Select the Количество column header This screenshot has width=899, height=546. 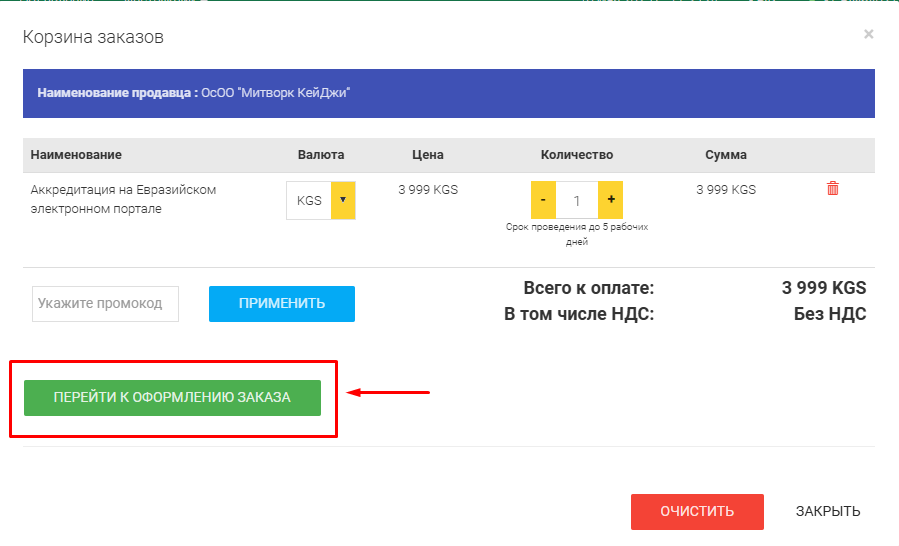pyautogui.click(x=577, y=155)
